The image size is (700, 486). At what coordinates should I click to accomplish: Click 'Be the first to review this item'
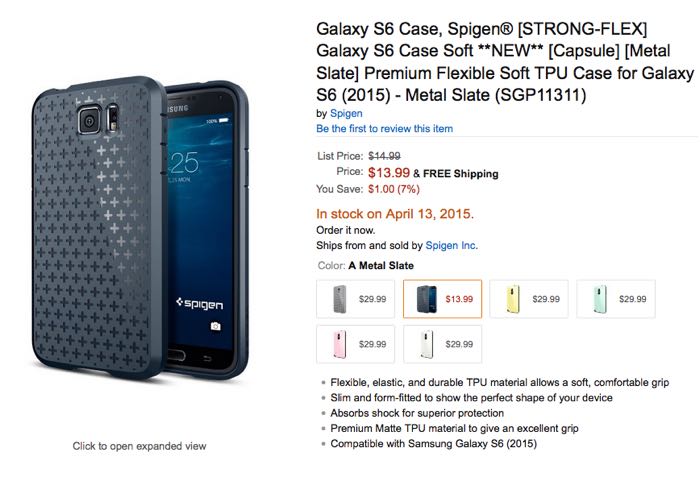[x=385, y=128]
